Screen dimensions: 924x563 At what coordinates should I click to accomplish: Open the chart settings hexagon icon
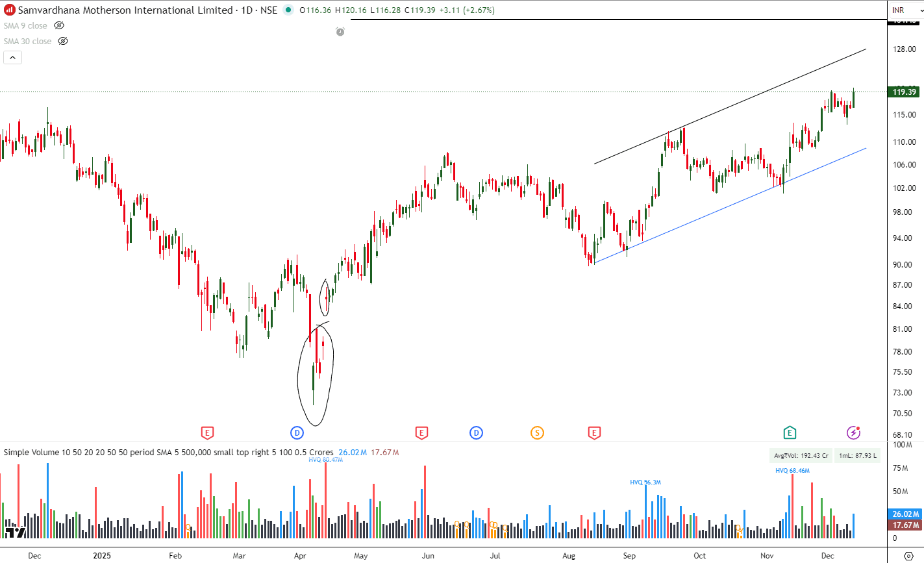point(908,557)
